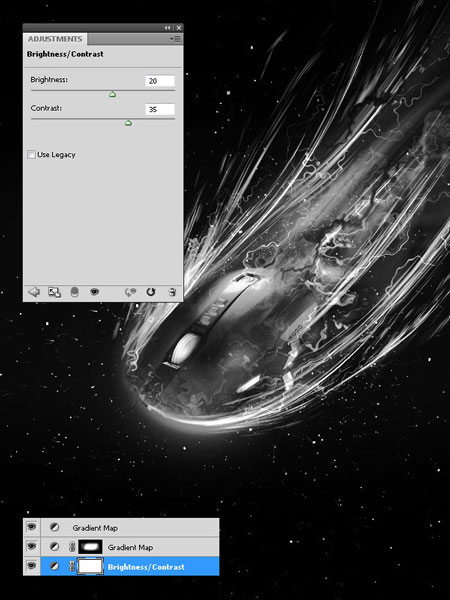Select the white Brightness/Contrast mask thumbnail
Image resolution: width=450 pixels, height=600 pixels.
pyautogui.click(x=90, y=566)
